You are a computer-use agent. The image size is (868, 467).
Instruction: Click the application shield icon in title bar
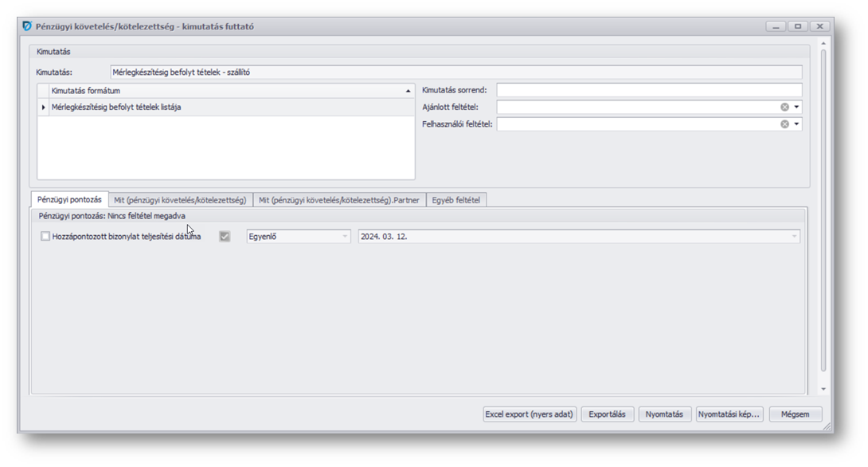(28, 26)
